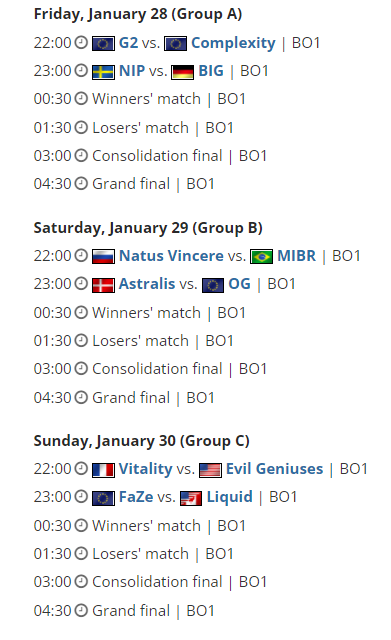391x640 pixels.
Task: Click the US flag beside Evil Geniuses
Action: (x=211, y=470)
